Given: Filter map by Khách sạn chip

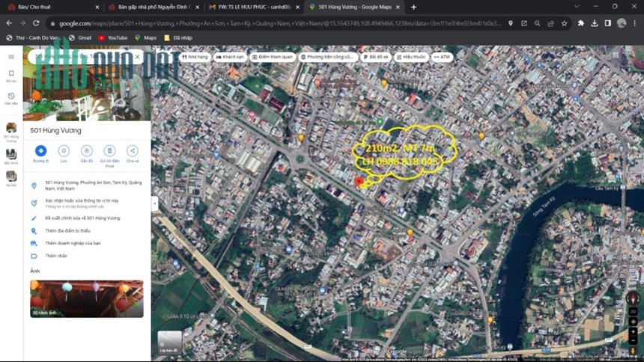Looking at the screenshot, I should pyautogui.click(x=230, y=57).
